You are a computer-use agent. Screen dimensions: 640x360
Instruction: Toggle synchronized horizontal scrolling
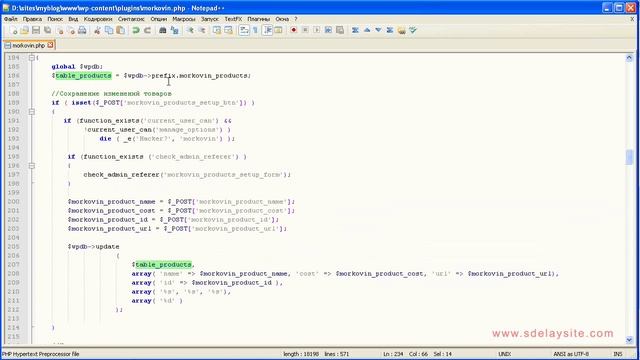[x=229, y=30]
